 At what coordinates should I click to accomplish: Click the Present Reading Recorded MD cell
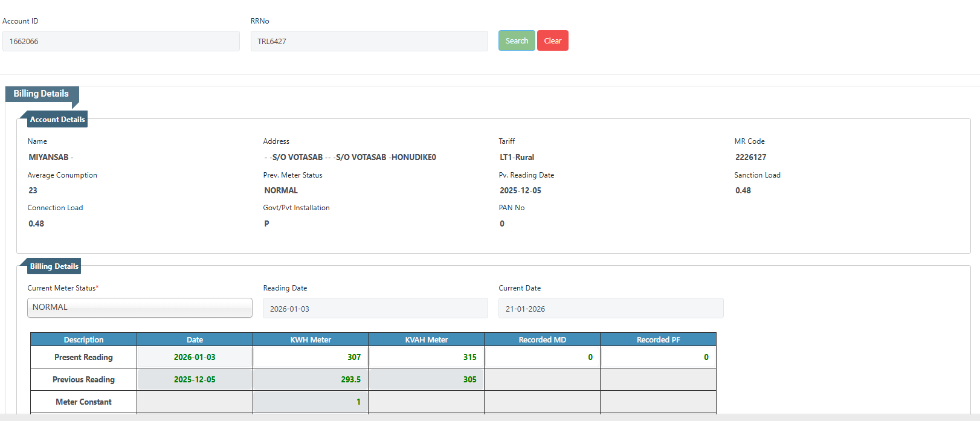542,357
